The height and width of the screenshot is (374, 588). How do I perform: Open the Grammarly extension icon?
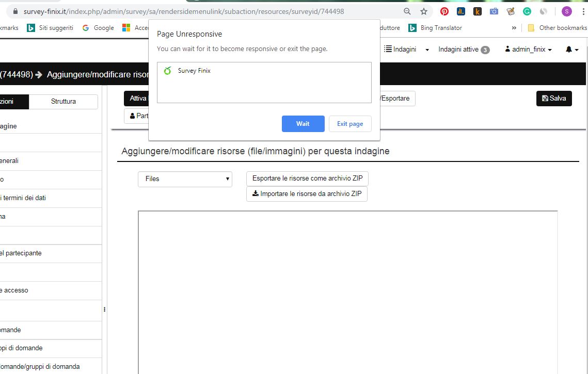coord(527,11)
